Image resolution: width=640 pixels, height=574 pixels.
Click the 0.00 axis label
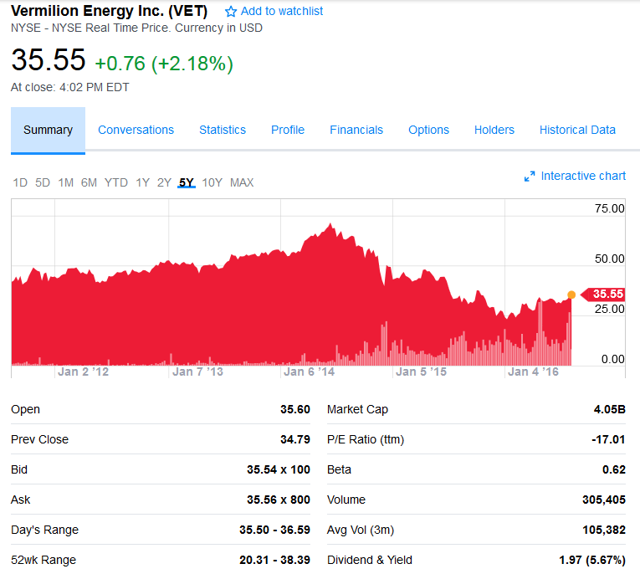pos(613,359)
